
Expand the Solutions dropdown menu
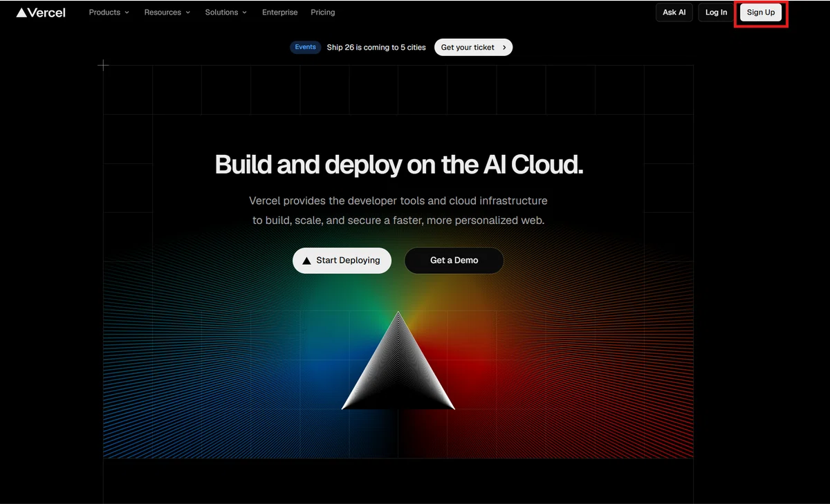[226, 12]
